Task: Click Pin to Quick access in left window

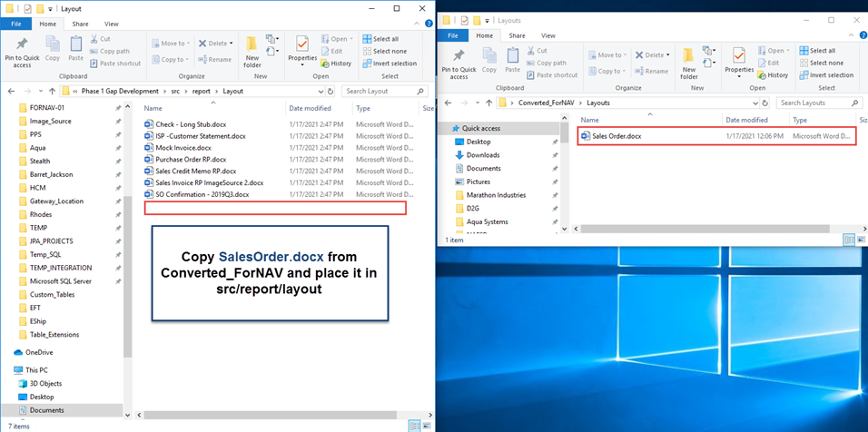Action: coord(20,51)
